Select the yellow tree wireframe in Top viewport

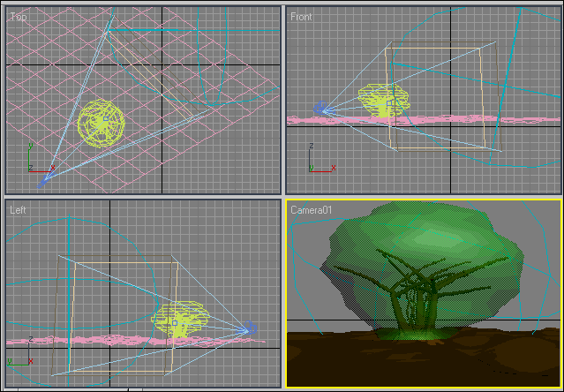(x=102, y=123)
